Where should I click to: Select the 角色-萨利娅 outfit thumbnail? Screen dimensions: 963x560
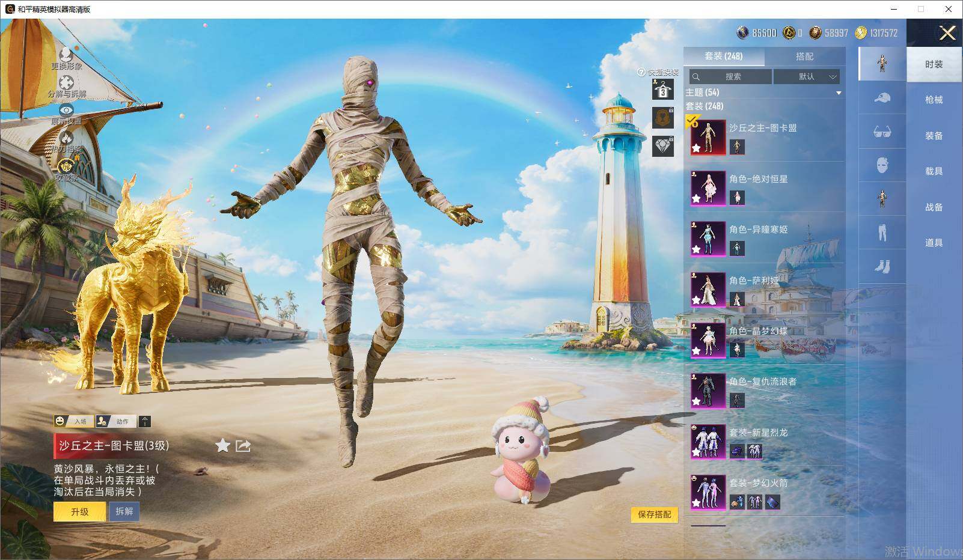[x=708, y=289]
